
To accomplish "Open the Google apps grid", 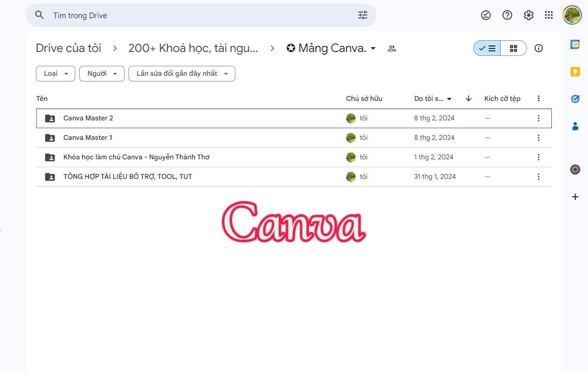I will click(549, 15).
